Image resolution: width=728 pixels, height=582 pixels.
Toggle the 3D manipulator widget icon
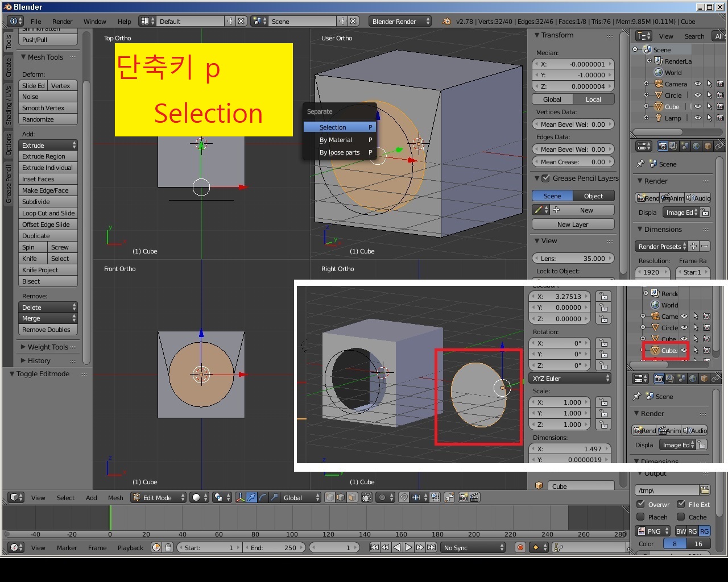(240, 497)
